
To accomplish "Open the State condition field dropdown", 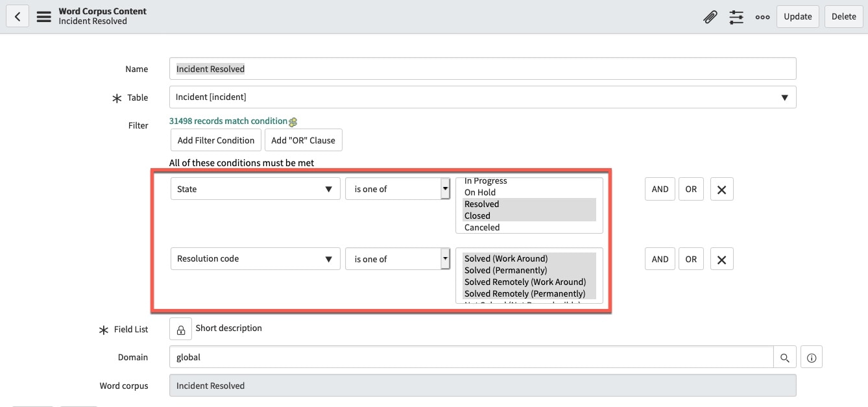I will [254, 188].
